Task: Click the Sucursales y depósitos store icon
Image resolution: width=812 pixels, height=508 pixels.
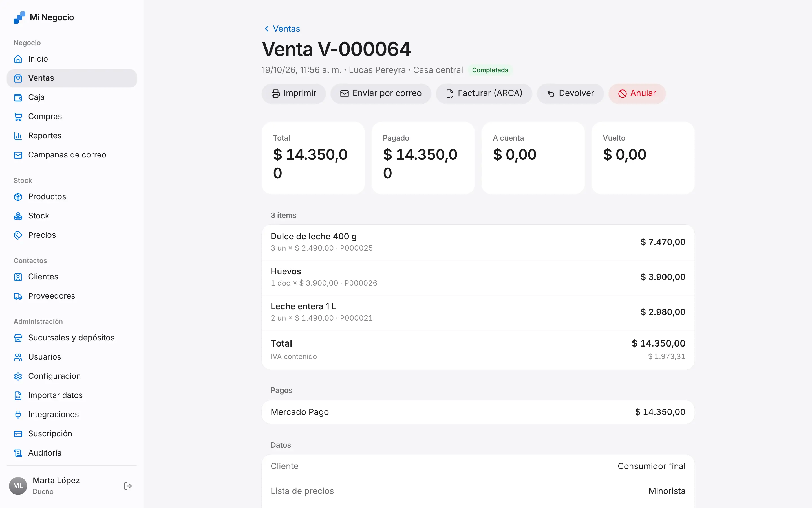Action: 18,338
